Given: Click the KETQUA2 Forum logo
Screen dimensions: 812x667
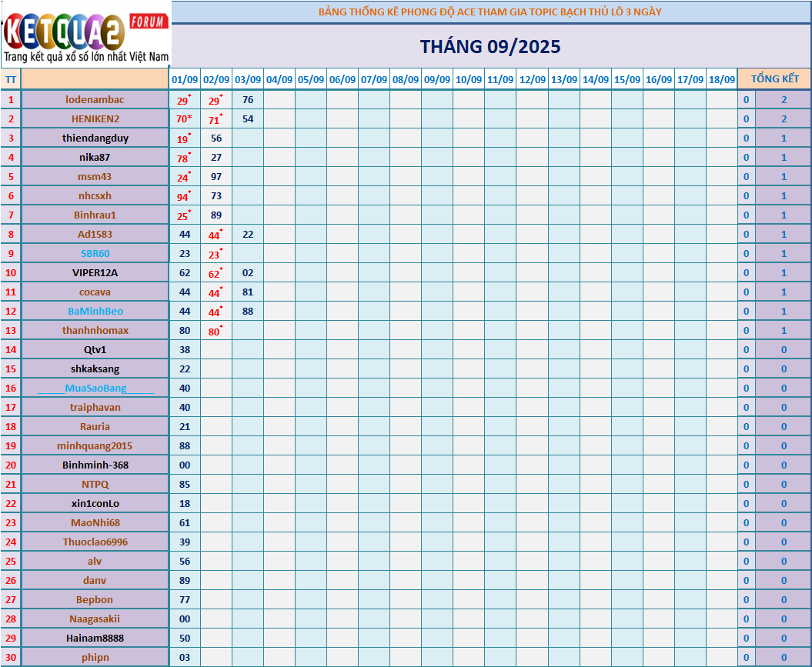Looking at the screenshot, I should 85,34.
